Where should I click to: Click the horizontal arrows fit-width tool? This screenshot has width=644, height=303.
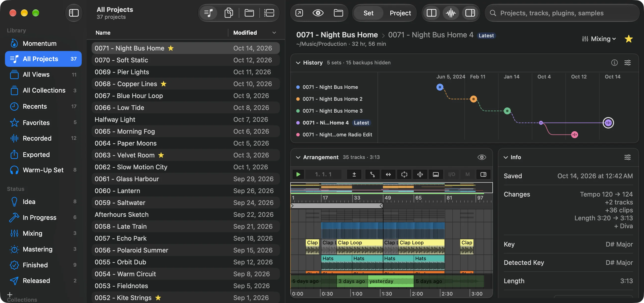[388, 174]
